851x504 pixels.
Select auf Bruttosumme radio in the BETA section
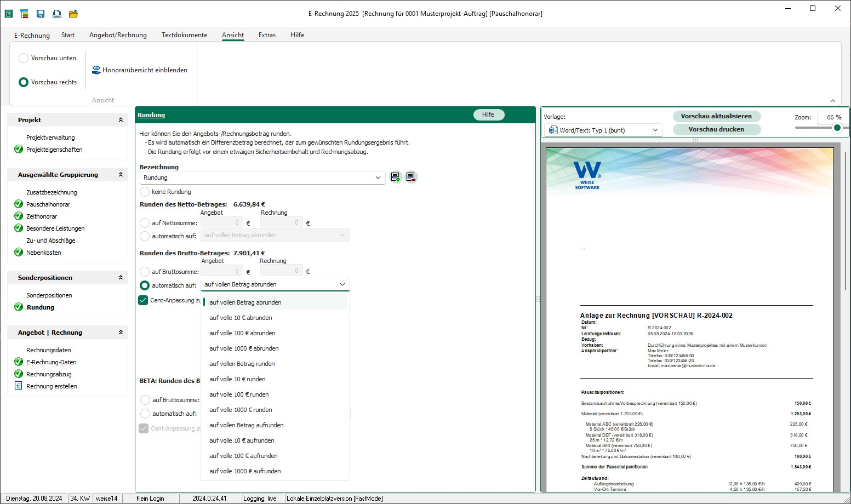click(145, 400)
